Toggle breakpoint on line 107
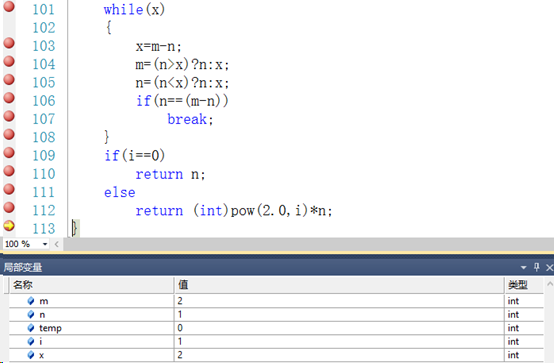 9,116
